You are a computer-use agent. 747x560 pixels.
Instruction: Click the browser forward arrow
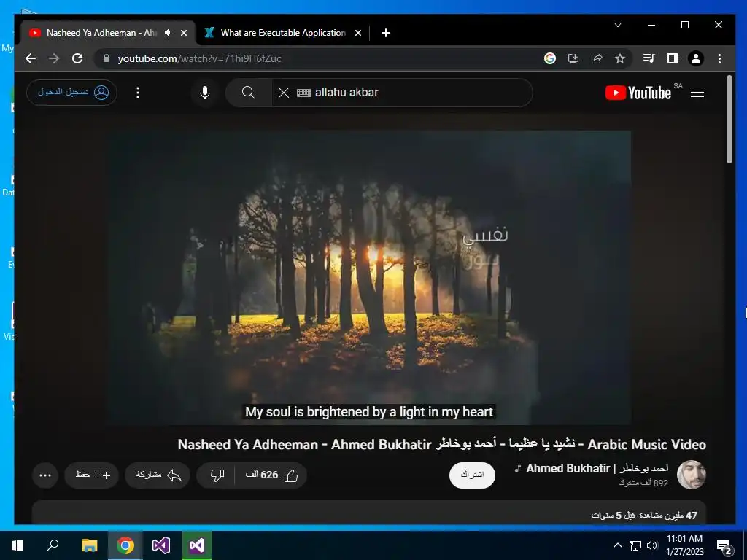point(54,58)
